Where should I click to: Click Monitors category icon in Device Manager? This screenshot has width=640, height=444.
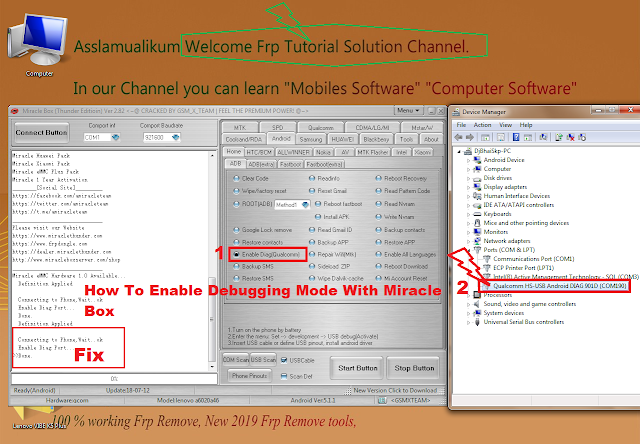[x=477, y=232]
